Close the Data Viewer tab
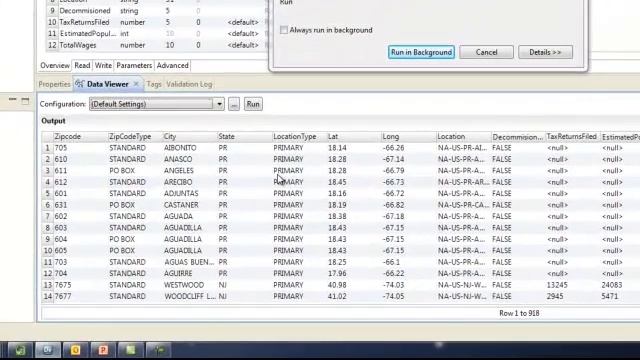 [x=136, y=84]
